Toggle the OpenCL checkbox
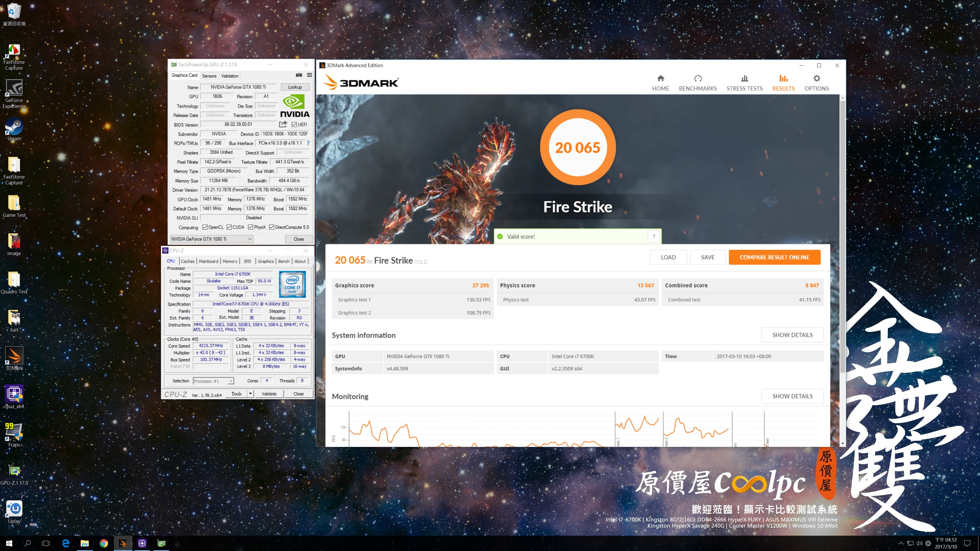 tap(205, 227)
